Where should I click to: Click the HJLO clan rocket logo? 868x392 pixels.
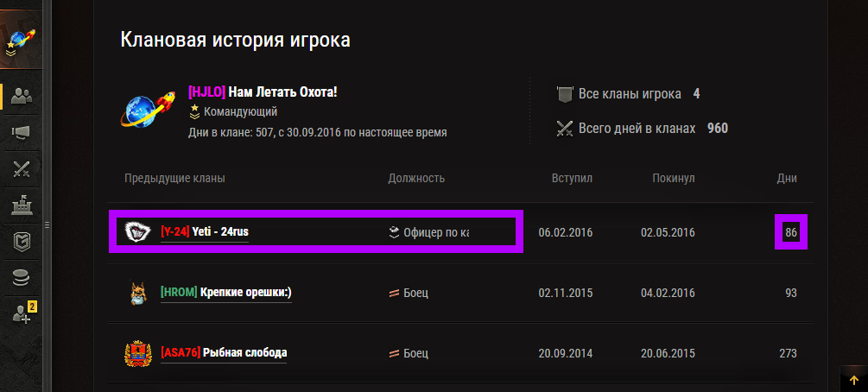(x=149, y=112)
